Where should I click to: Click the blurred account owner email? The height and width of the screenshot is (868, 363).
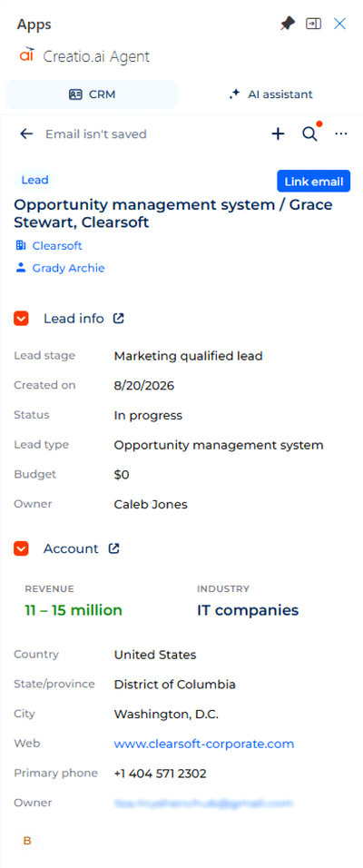[203, 803]
